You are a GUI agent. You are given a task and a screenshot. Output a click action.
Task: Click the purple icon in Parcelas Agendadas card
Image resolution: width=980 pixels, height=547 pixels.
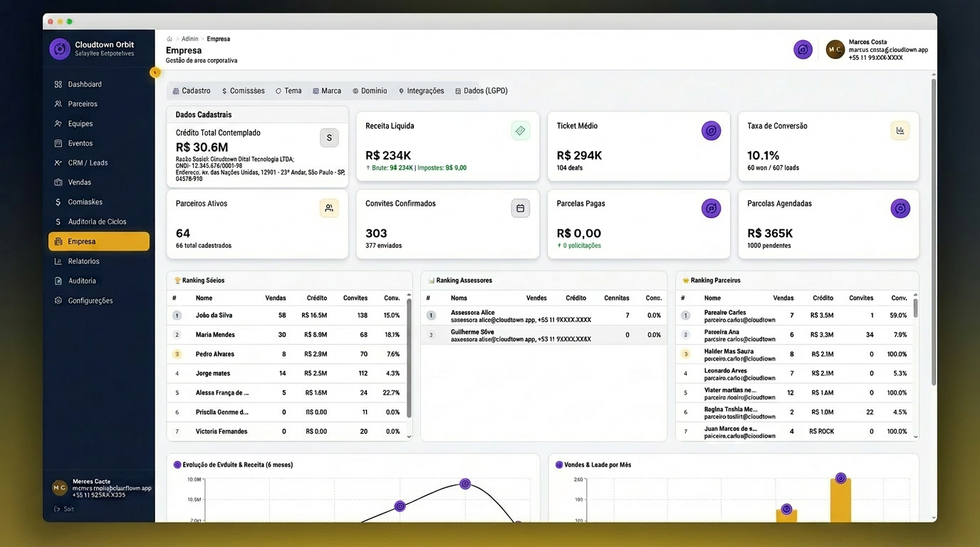click(x=900, y=209)
